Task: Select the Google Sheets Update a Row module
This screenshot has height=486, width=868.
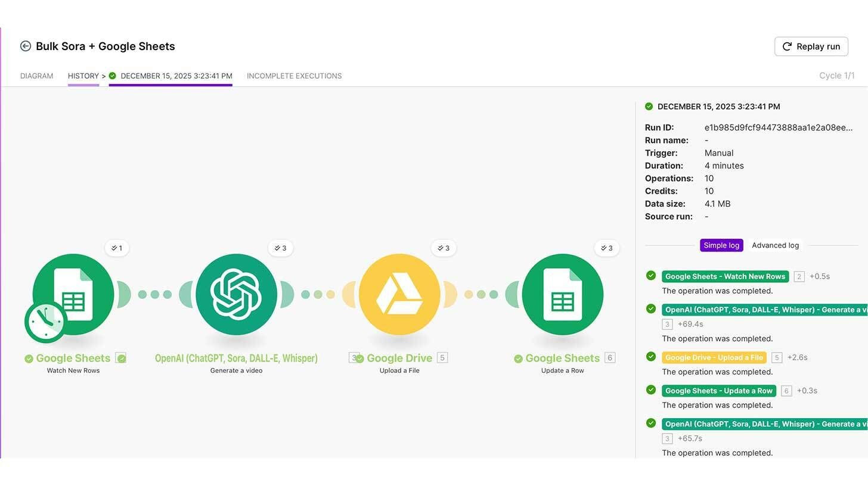Action: 562,294
